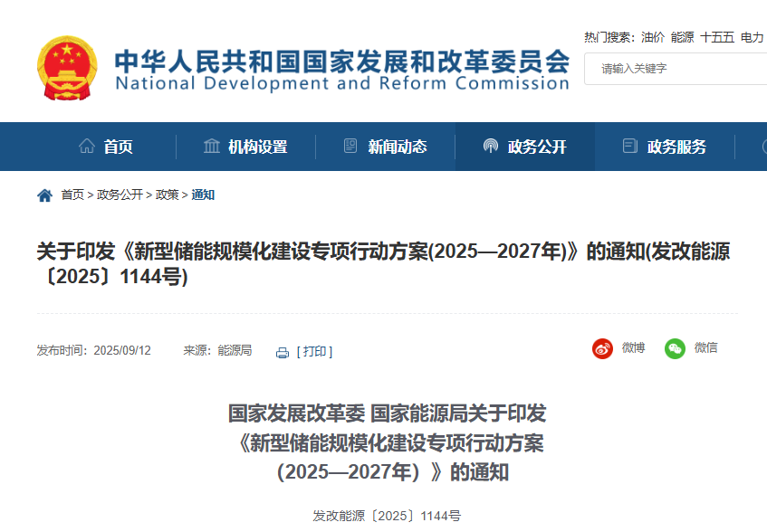The width and height of the screenshot is (767, 532).
Task: Share via the Weibo icon
Action: (602, 348)
